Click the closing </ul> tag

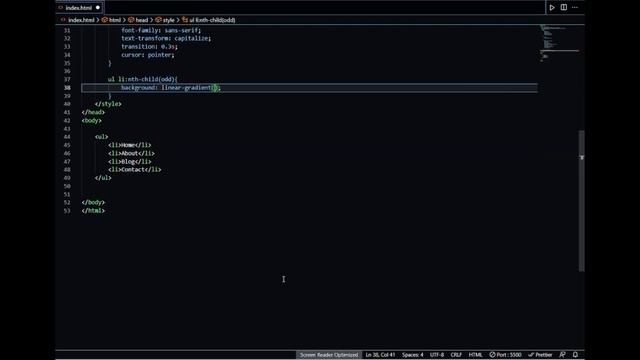pyautogui.click(x=103, y=178)
